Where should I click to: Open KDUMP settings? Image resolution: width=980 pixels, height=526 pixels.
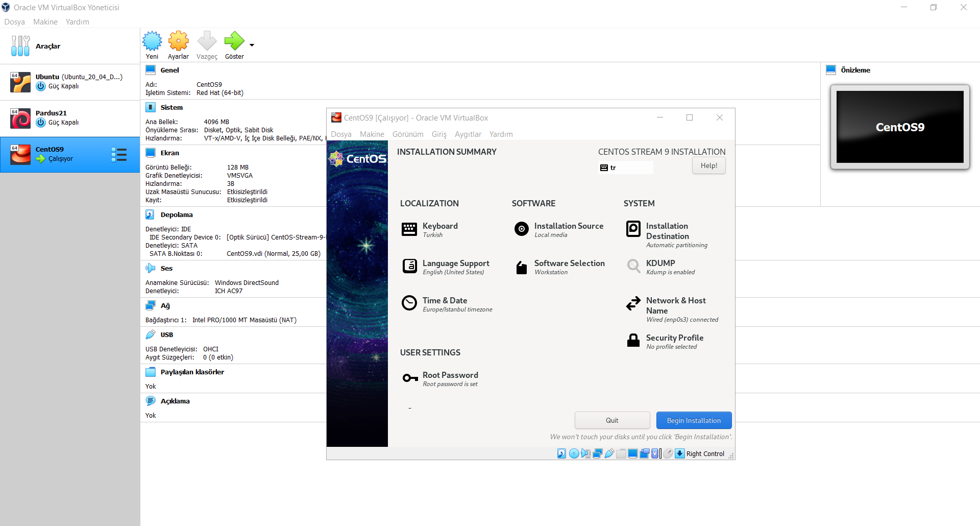[x=660, y=267]
